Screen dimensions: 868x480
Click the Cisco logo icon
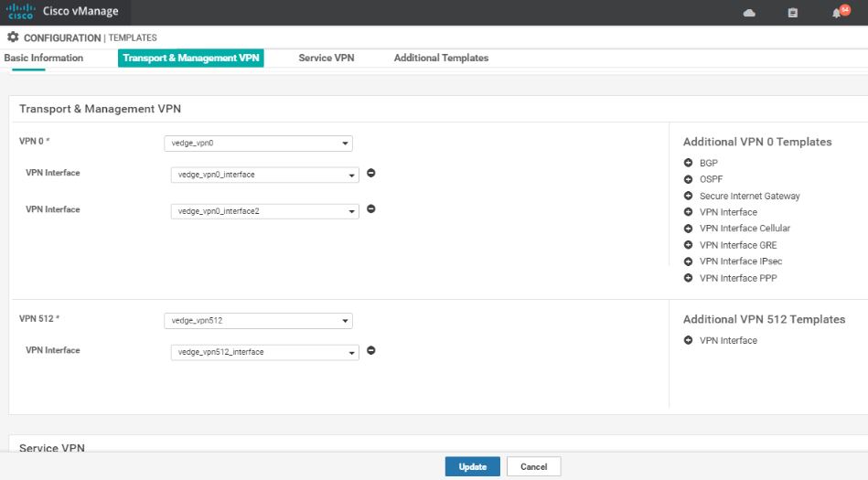[x=20, y=11]
